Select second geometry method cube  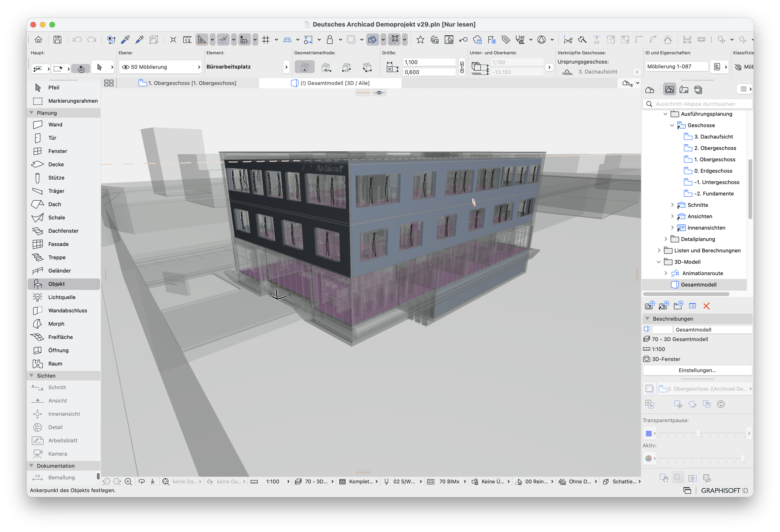[x=326, y=67]
